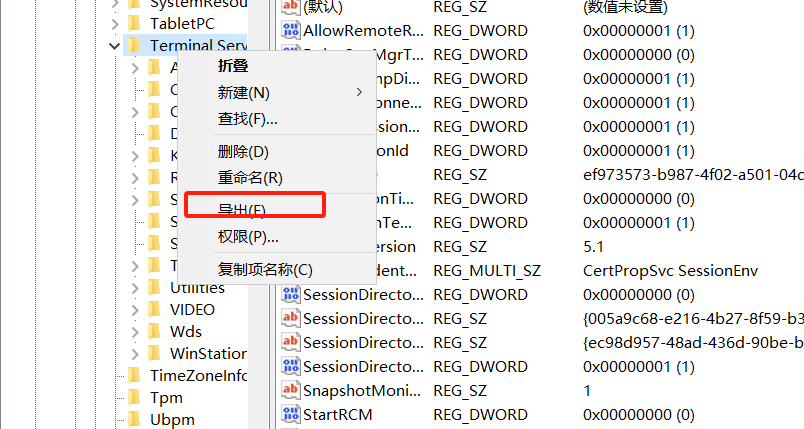
Task: Click the (数值未设置) data cell
Action: click(625, 7)
